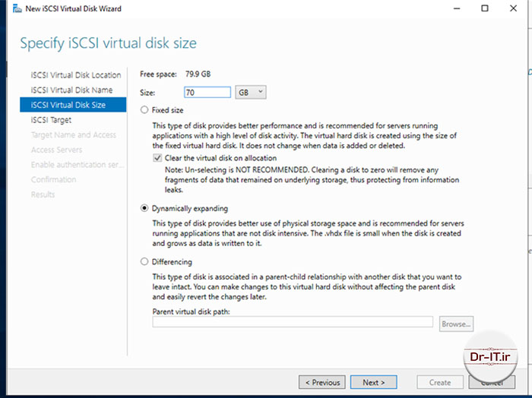
Task: Open the GB size unit dropdown
Action: 251,92
